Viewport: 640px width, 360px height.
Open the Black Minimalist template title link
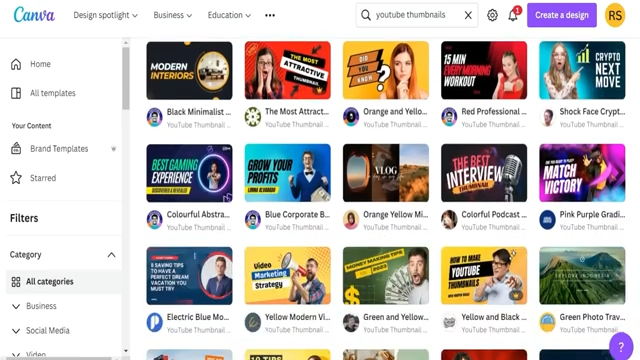pyautogui.click(x=199, y=112)
